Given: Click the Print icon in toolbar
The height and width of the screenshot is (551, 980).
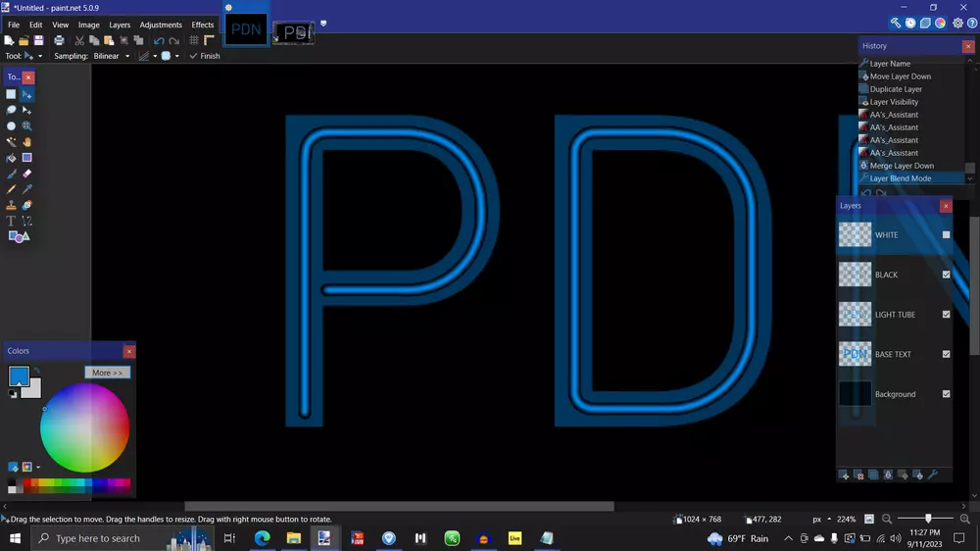Looking at the screenshot, I should pyautogui.click(x=59, y=40).
